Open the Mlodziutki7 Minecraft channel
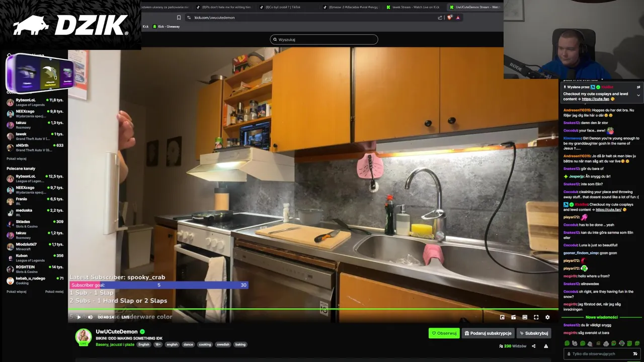The width and height of the screenshot is (644, 362). click(35, 246)
